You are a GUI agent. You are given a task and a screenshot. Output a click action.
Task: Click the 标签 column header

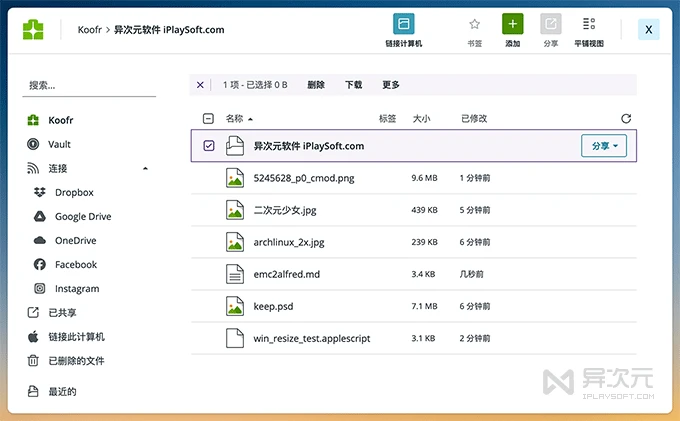point(387,118)
